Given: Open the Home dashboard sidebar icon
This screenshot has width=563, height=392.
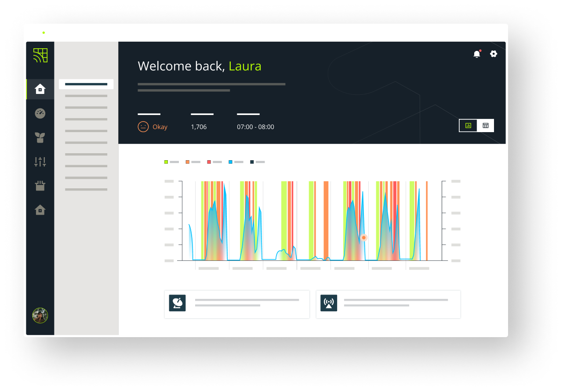Looking at the screenshot, I should click(x=40, y=89).
